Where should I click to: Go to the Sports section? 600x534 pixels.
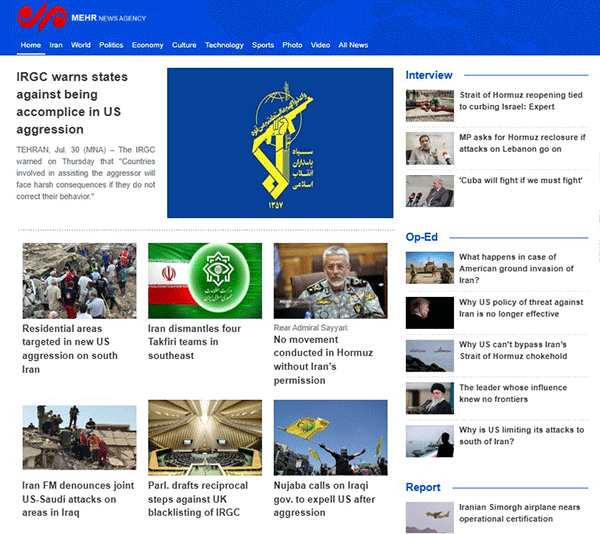[x=263, y=45]
